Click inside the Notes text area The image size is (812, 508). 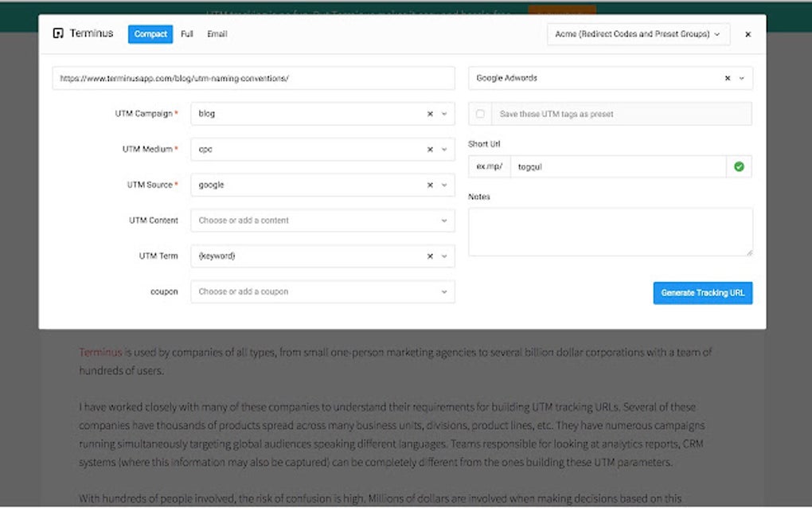609,231
